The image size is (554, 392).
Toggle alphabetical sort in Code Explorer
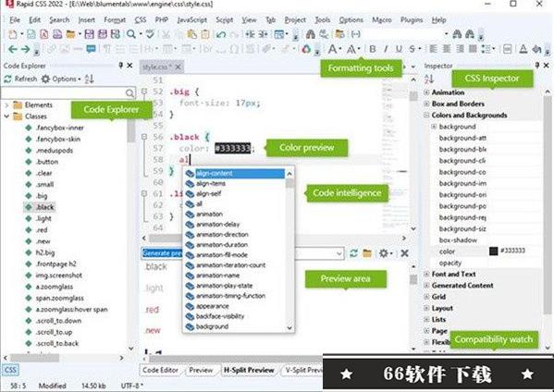coord(90,79)
